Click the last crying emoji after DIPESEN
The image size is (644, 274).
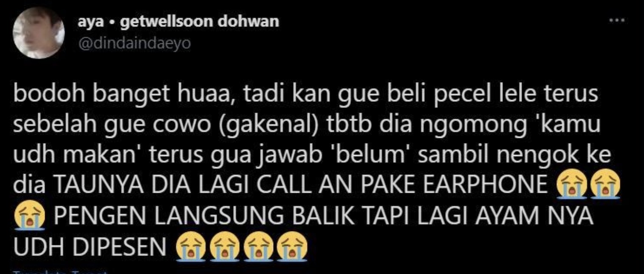(291, 247)
